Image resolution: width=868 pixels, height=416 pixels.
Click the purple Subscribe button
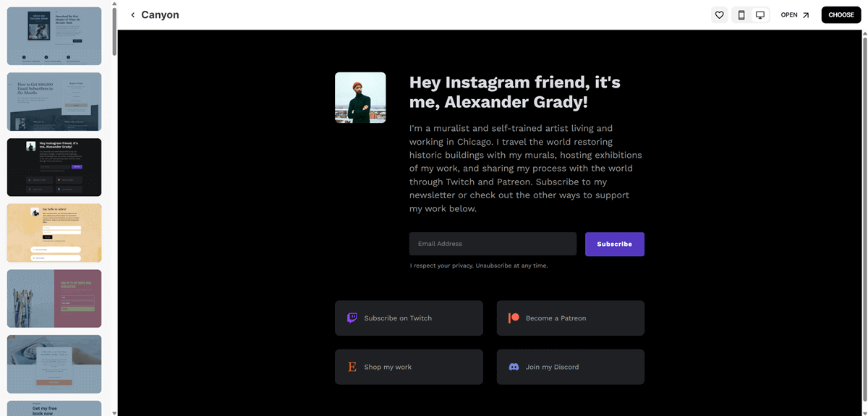(615, 244)
